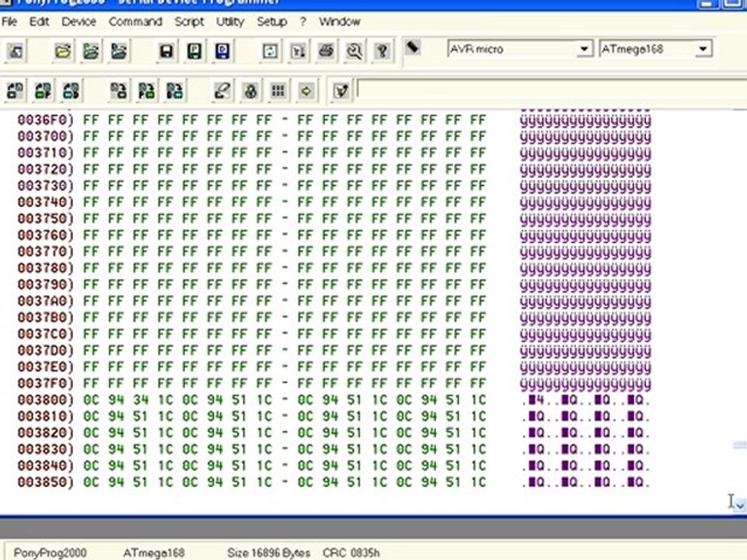Viewport: 747px width, 560px height.
Task: Open device file with yellow folder icon
Action: [x=63, y=51]
